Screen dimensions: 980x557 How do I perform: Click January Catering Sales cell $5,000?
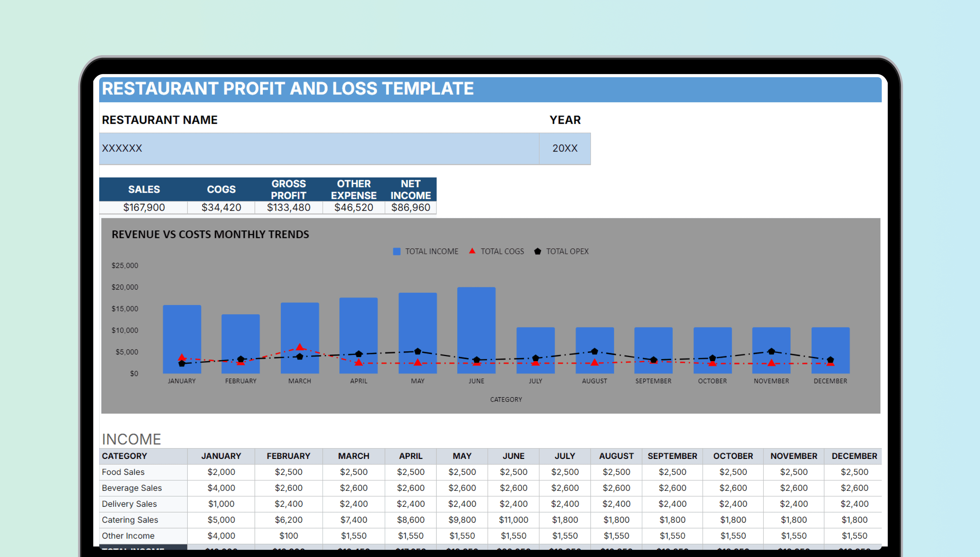click(221, 520)
